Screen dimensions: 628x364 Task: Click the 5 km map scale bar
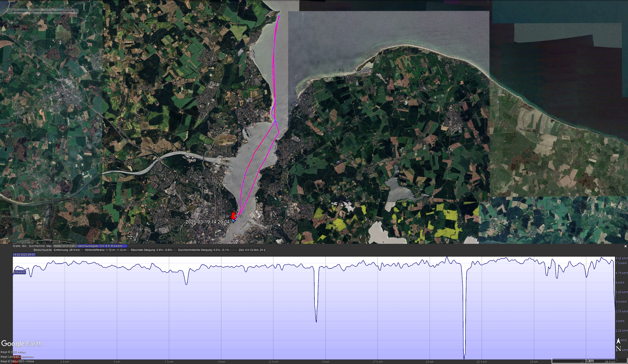tap(589, 361)
